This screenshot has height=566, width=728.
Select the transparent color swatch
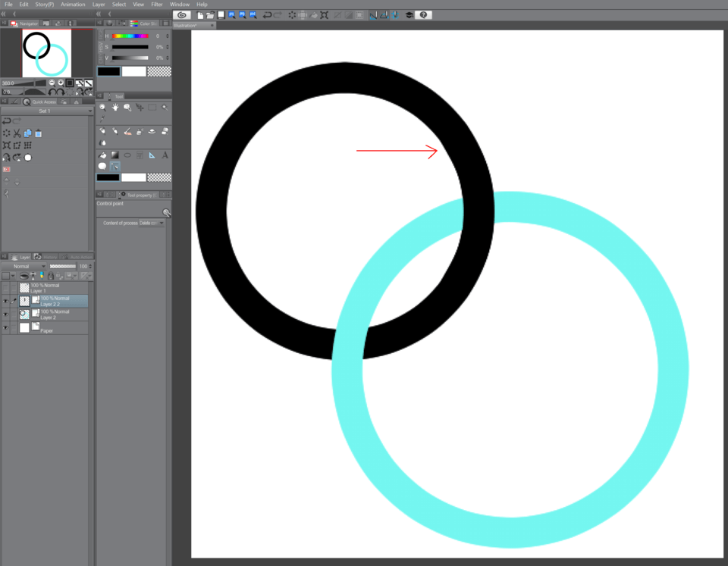point(159,177)
